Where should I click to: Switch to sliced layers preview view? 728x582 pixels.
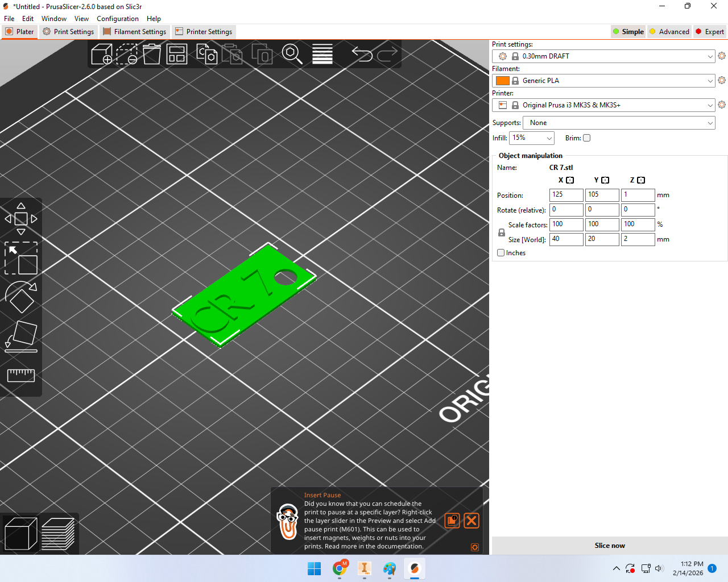[58, 534]
